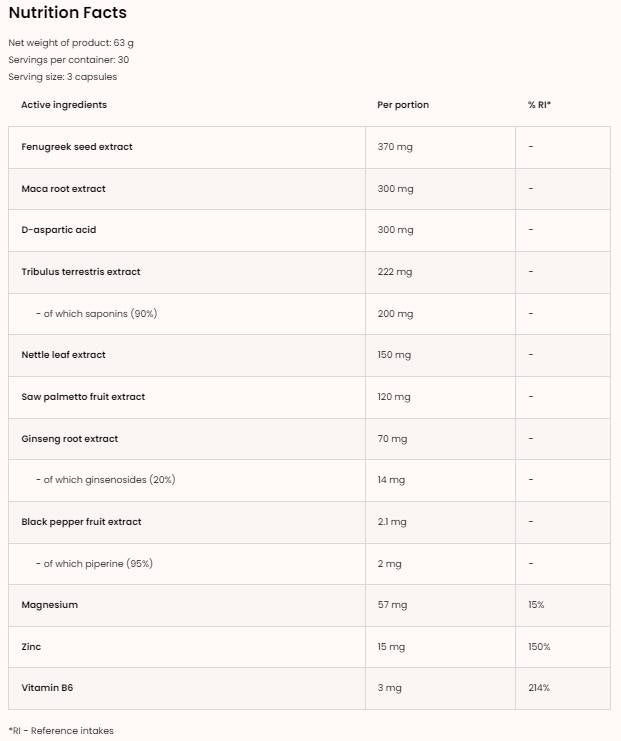Select the Vitamin B6 214% value
The width and height of the screenshot is (621, 741).
tap(539, 688)
